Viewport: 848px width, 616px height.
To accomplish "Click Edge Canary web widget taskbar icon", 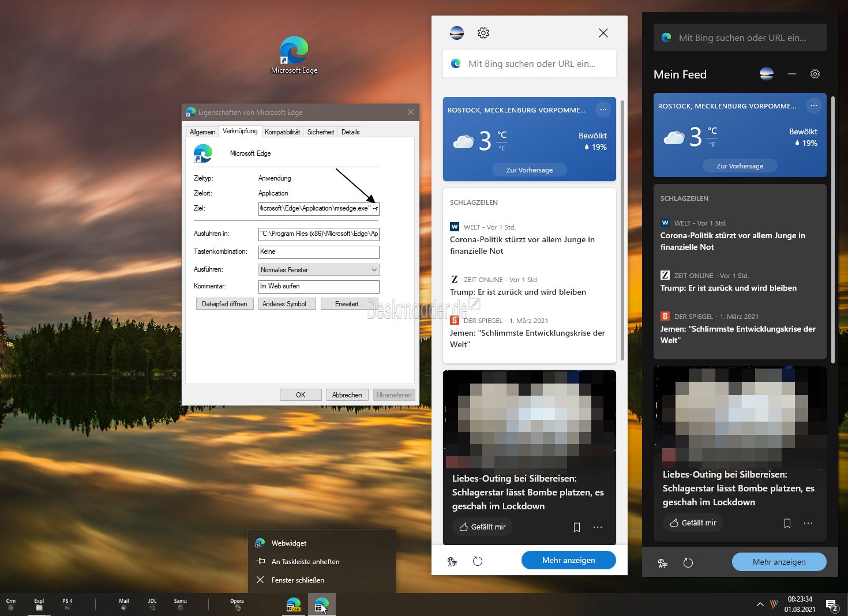I will coord(294,605).
